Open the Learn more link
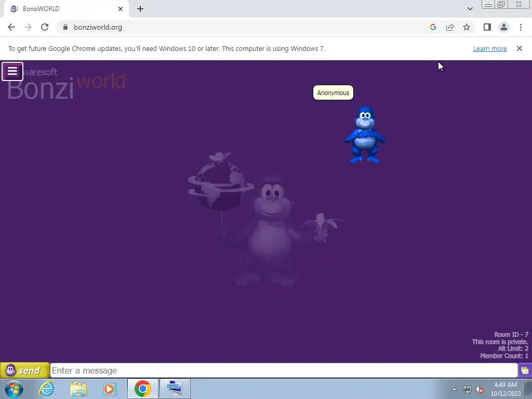 490,48
